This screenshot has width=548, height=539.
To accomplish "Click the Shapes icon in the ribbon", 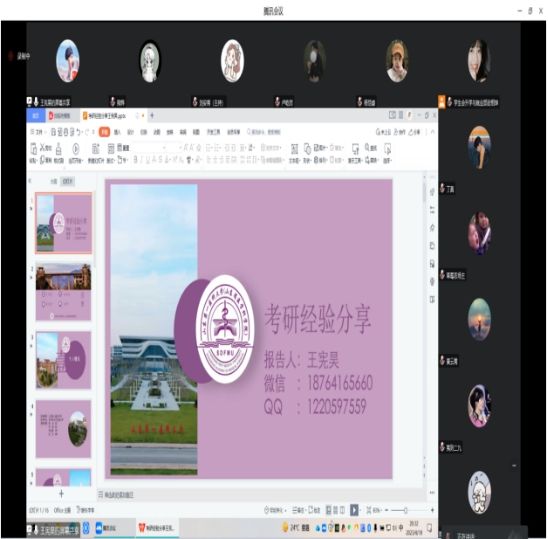I will point(307,149).
